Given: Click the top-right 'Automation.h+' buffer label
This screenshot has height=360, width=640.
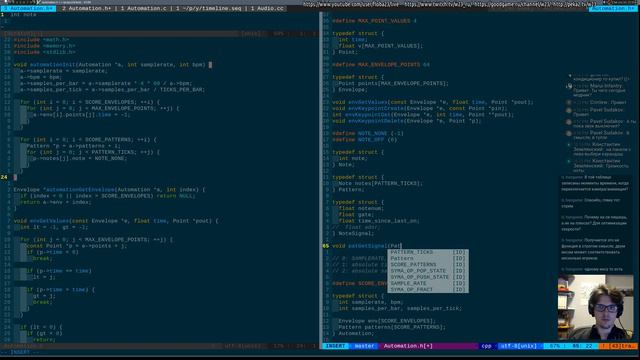Looking at the screenshot, I should 613,8.
